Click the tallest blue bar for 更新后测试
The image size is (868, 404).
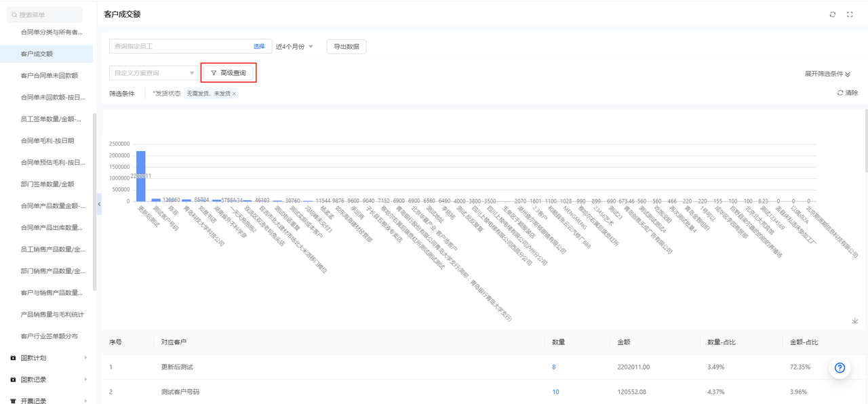[141, 176]
